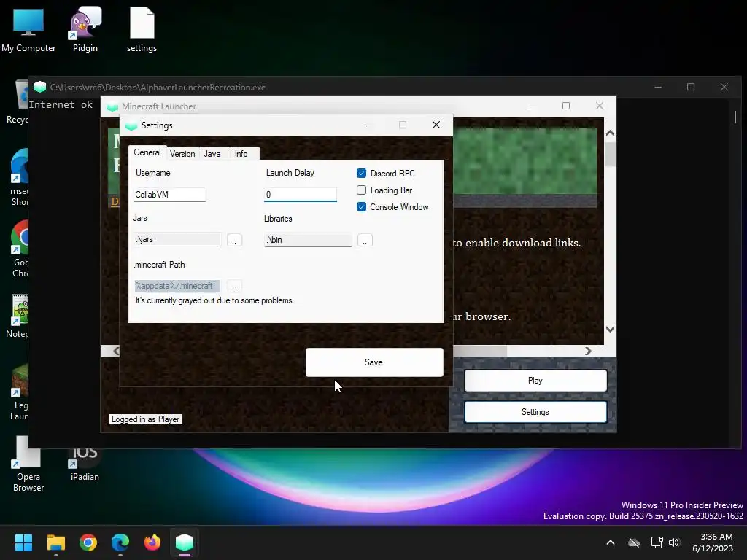Disable the Discord RPC checkbox

pyautogui.click(x=362, y=174)
